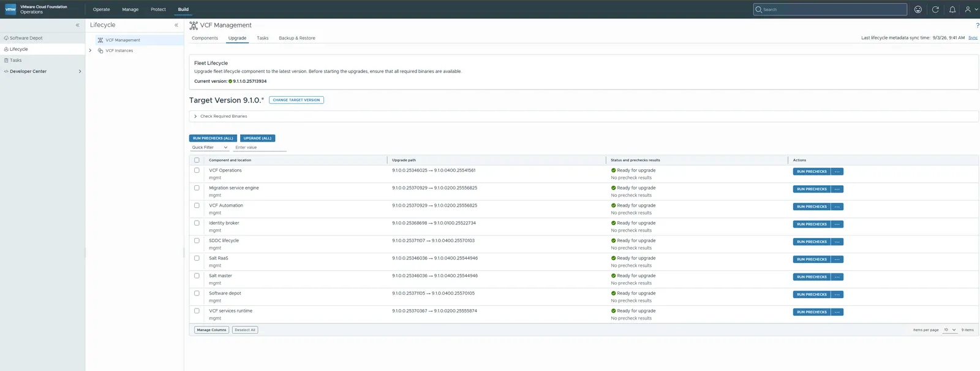Click Change Target Version button
Screen dimensions: 980x371
[x=296, y=100]
